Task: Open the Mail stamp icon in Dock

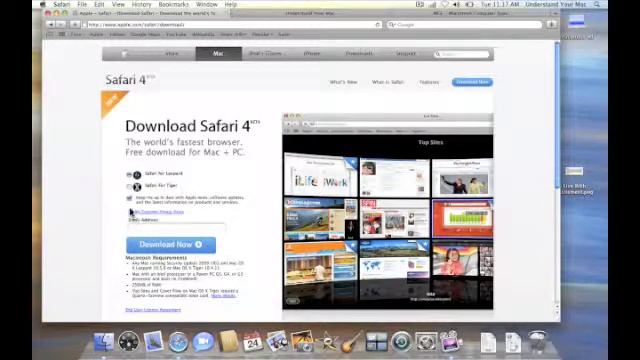Action: click(153, 341)
